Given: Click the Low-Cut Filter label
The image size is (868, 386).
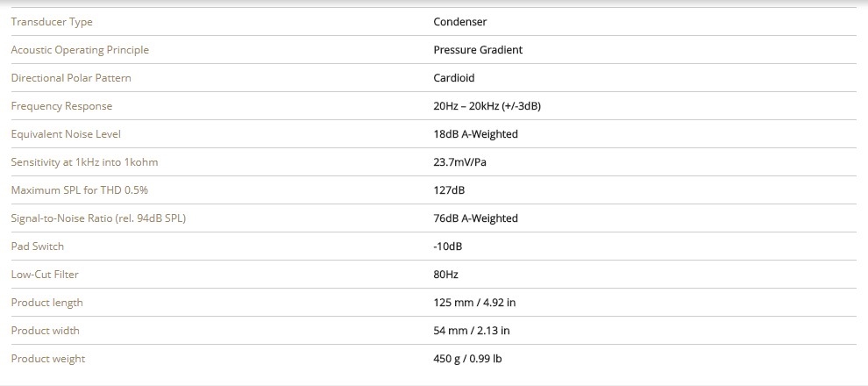Looking at the screenshot, I should coord(45,275).
